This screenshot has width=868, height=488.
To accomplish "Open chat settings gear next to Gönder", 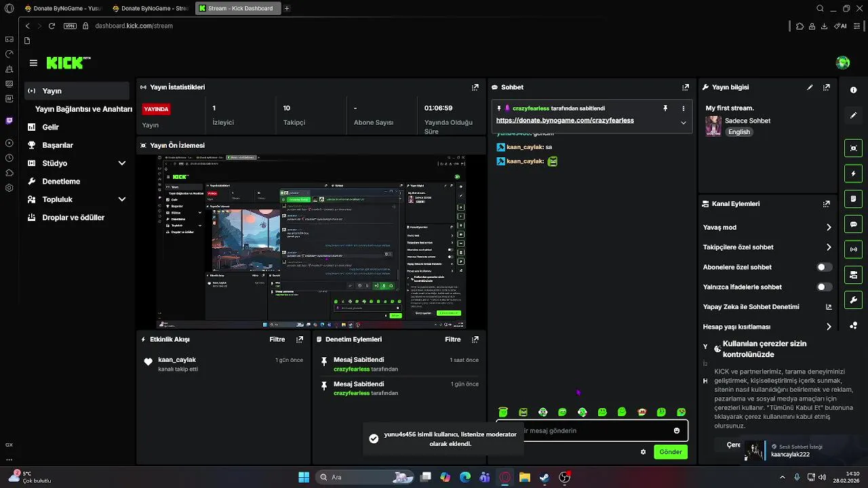I will pos(643,452).
